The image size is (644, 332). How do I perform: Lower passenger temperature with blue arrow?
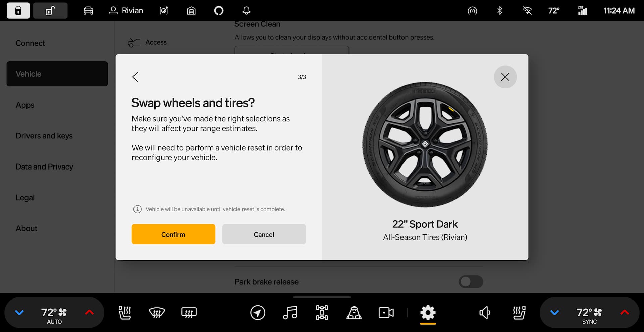pos(555,313)
